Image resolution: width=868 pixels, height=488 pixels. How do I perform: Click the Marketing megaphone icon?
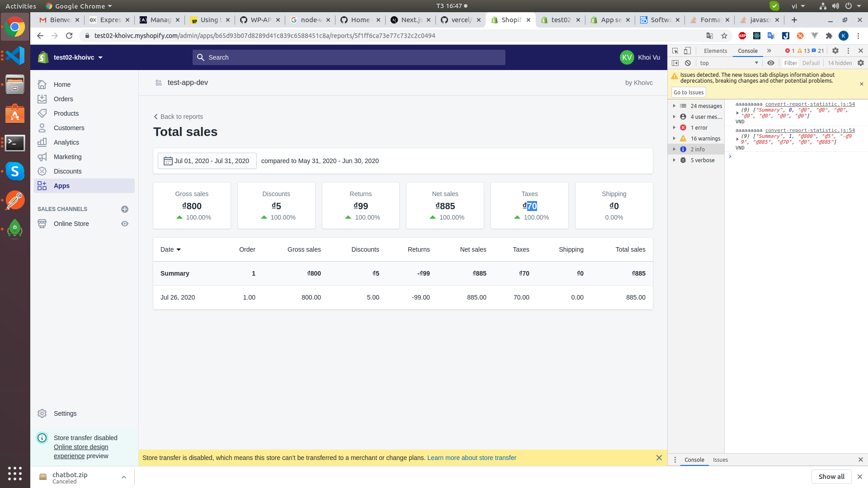click(x=42, y=157)
